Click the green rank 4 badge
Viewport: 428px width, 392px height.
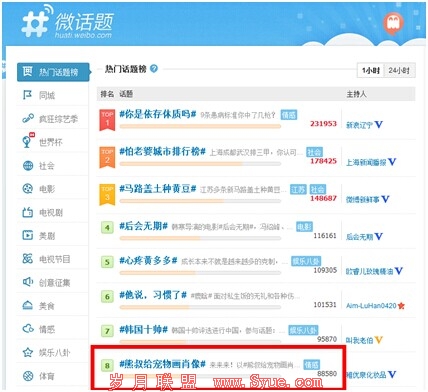pos(107,228)
